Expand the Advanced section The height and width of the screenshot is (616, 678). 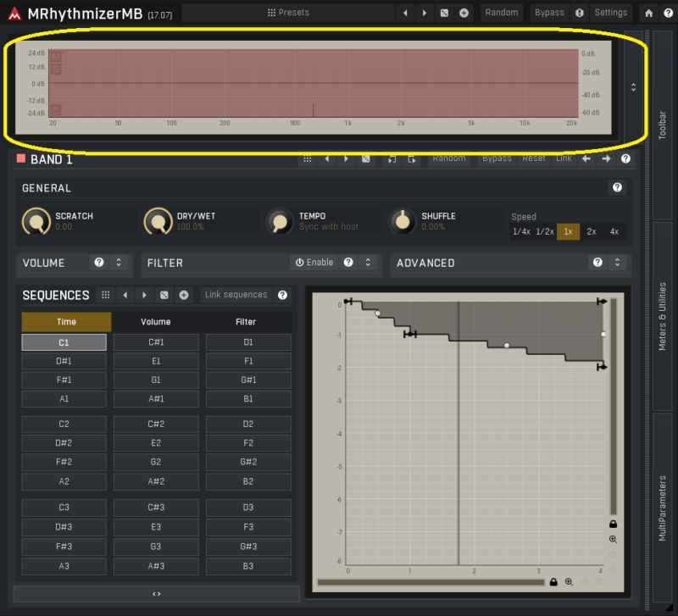coord(617,263)
